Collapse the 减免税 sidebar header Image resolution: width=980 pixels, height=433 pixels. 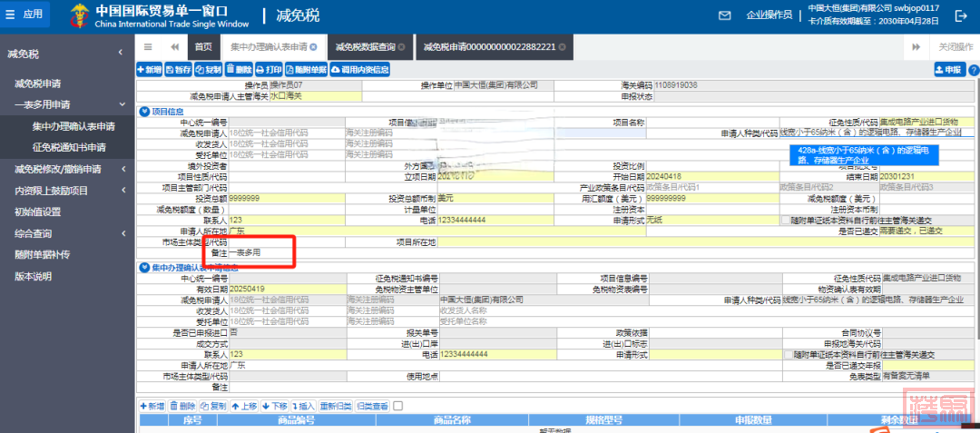(x=121, y=54)
